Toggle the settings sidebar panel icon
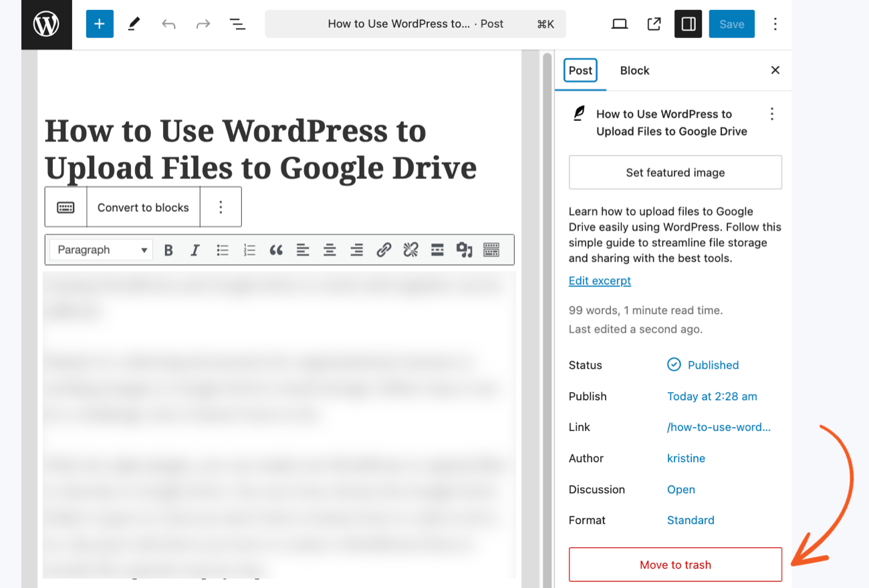The image size is (869, 588). pyautogui.click(x=689, y=24)
